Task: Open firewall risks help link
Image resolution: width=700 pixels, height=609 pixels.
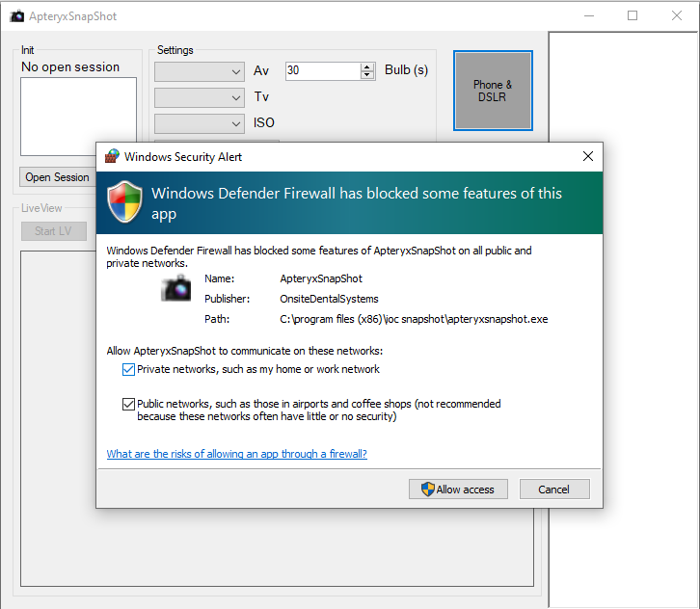Action: (236, 454)
